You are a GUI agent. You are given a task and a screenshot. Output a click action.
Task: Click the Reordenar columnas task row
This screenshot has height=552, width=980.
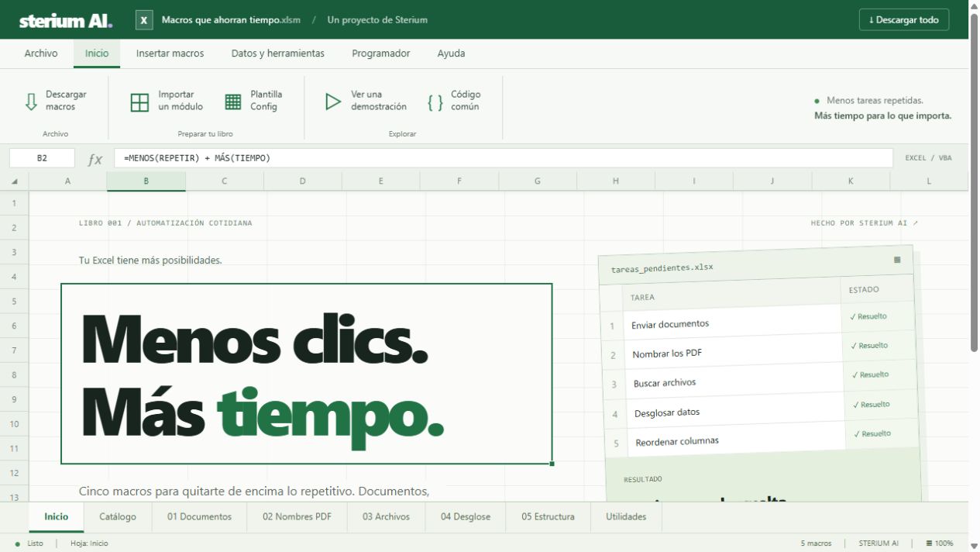point(762,439)
